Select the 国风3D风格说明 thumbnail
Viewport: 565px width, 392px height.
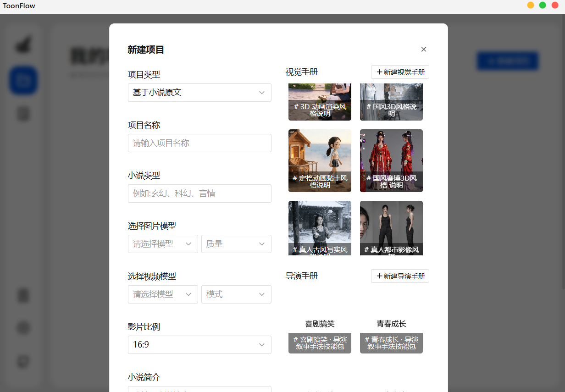coord(391,102)
